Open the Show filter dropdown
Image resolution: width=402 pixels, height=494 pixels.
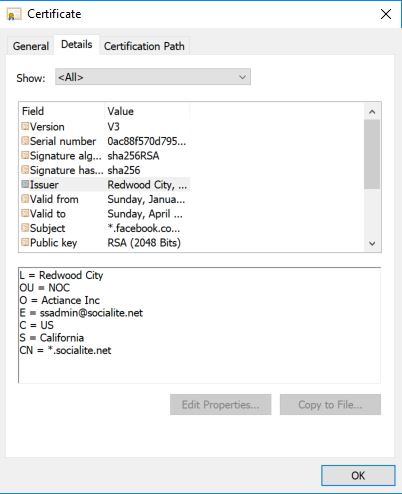tap(153, 77)
